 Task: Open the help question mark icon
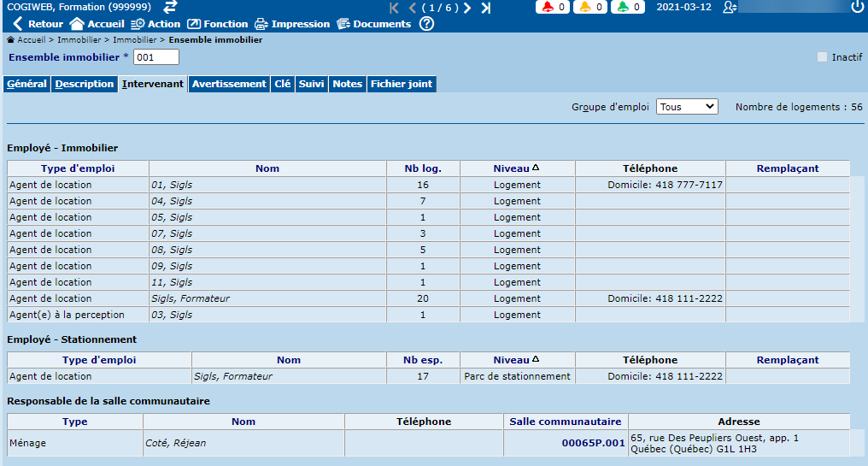coord(426,24)
